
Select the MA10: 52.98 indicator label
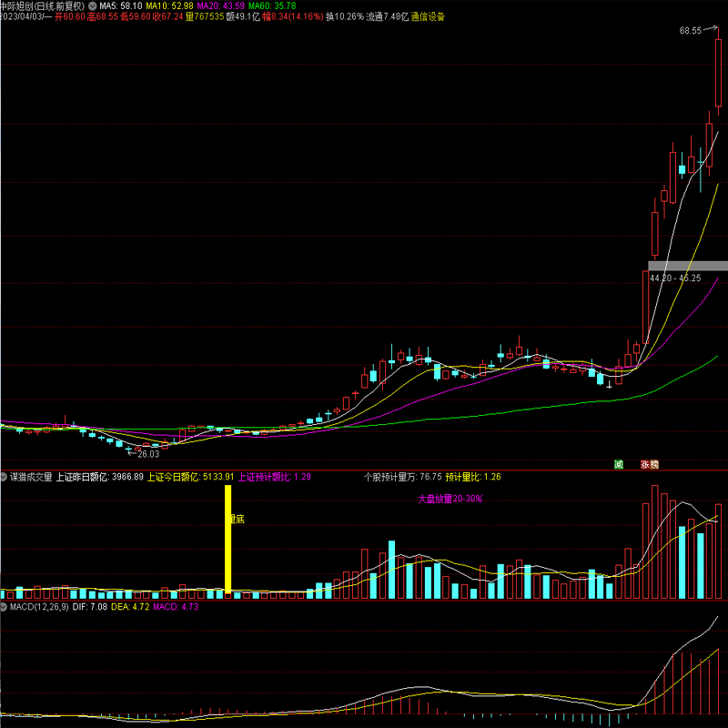(x=169, y=5)
